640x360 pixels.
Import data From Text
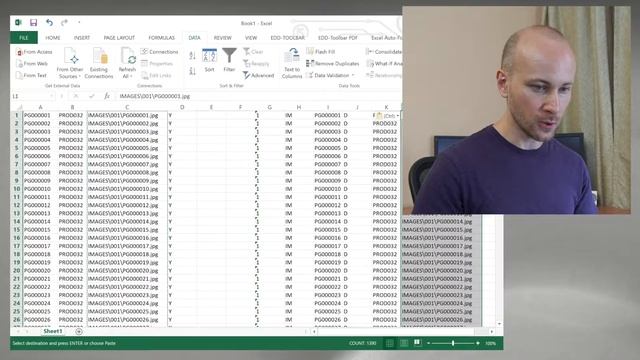coord(31,76)
